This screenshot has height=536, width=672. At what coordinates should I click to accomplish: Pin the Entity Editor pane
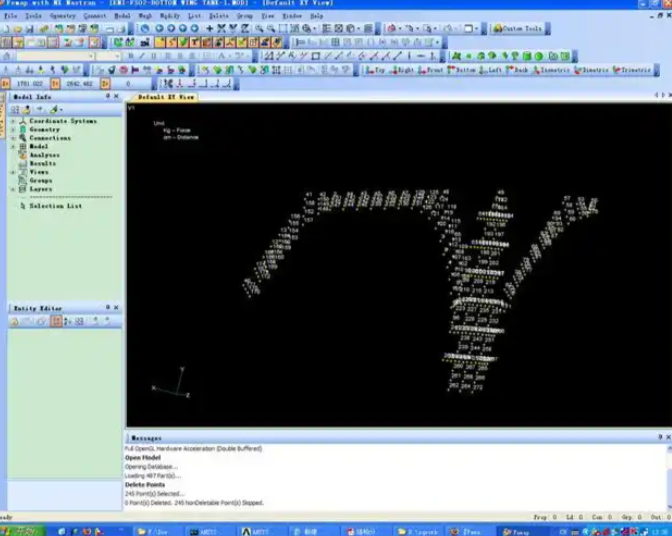107,308
